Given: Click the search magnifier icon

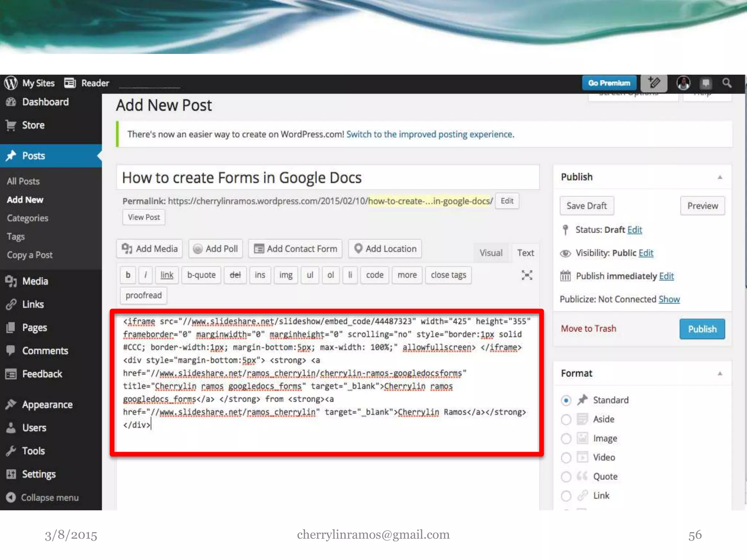Looking at the screenshot, I should (727, 83).
